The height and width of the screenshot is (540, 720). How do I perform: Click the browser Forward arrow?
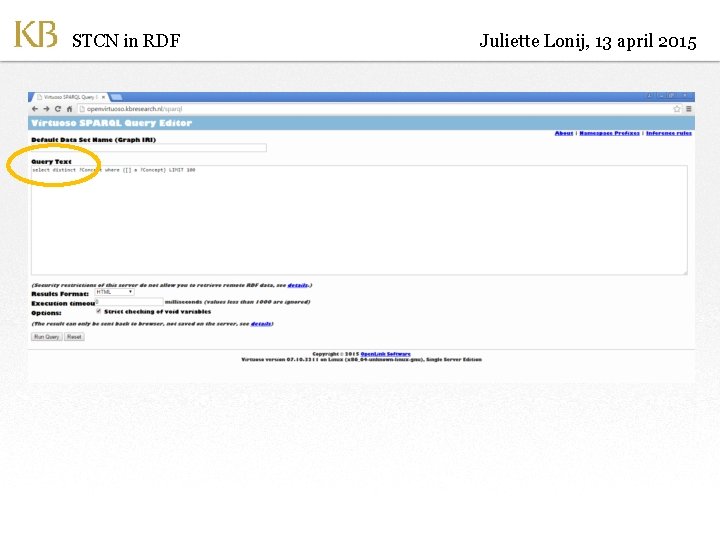pyautogui.click(x=46, y=109)
